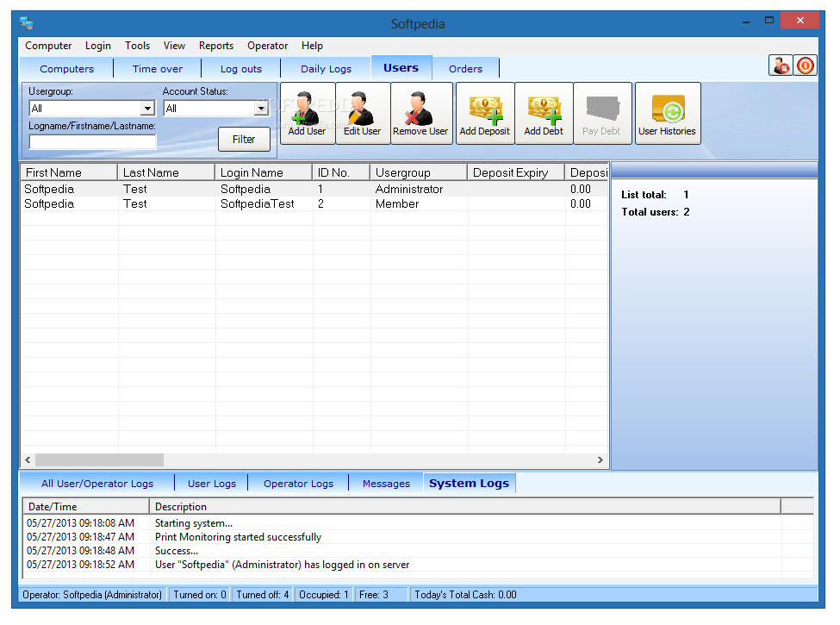Open the Tools menu
Image resolution: width=840 pixels, height=625 pixels.
click(x=137, y=46)
